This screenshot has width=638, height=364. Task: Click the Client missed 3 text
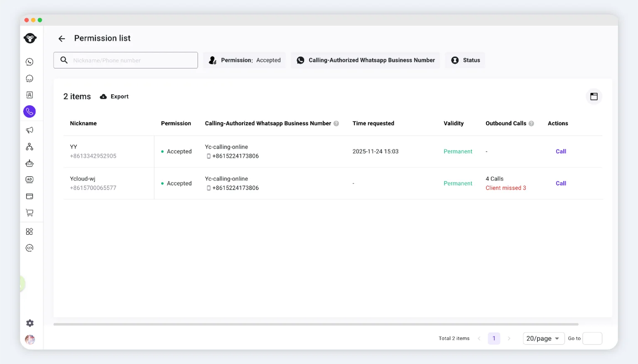click(x=506, y=188)
